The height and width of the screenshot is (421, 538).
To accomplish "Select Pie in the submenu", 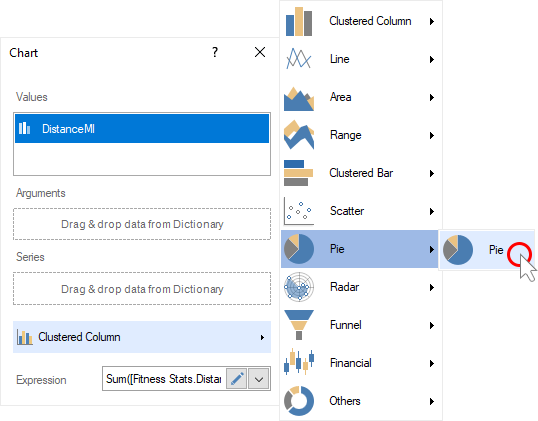I will tap(487, 250).
